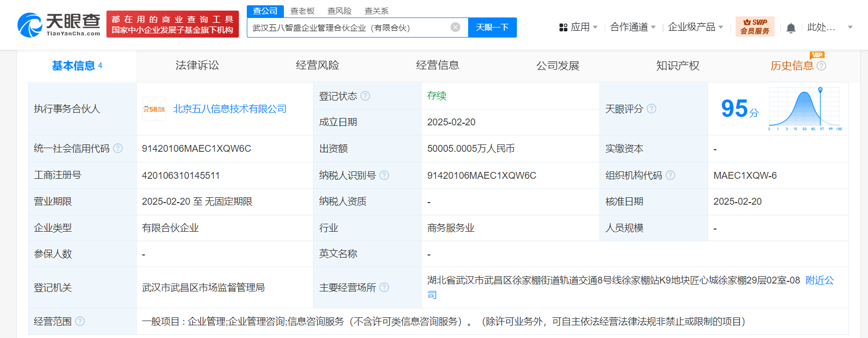The image size is (868, 338).
Task: Switch to the 经营风险 tab
Action: click(317, 66)
